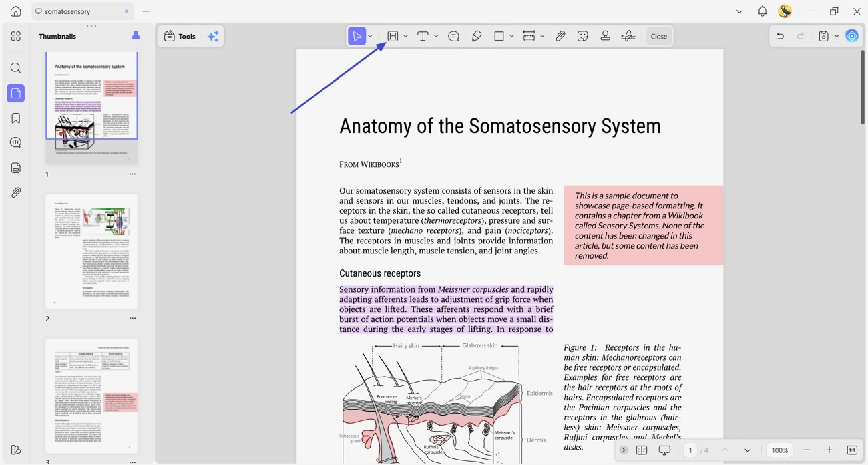This screenshot has height=465, width=868.
Task: Click the 'Anatomy of the Somatosensory System' heading
Action: click(500, 126)
